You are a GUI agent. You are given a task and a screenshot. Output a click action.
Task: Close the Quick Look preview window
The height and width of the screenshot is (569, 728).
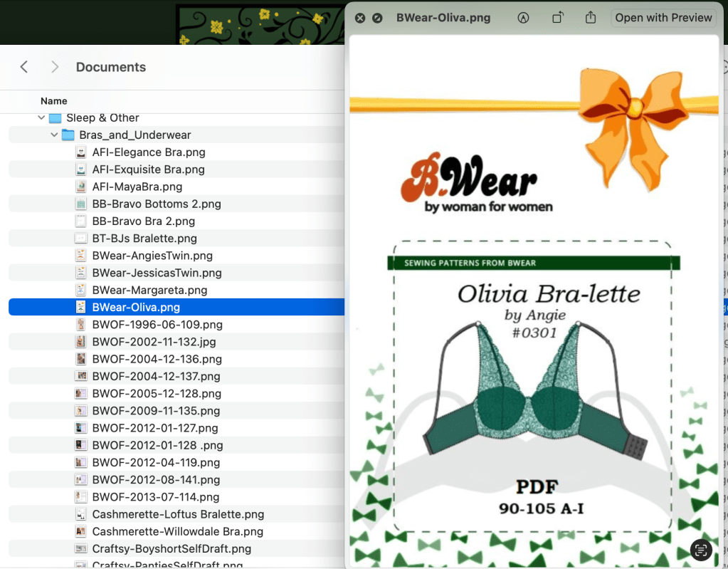click(x=360, y=18)
